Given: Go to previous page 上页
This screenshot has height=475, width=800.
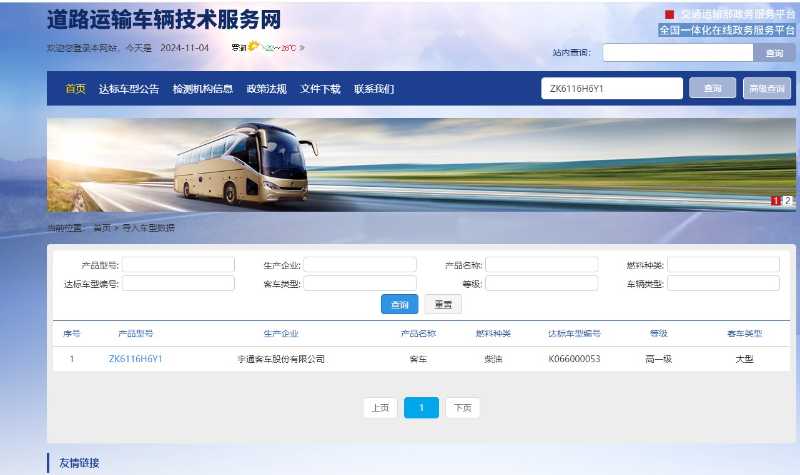Looking at the screenshot, I should click(380, 408).
